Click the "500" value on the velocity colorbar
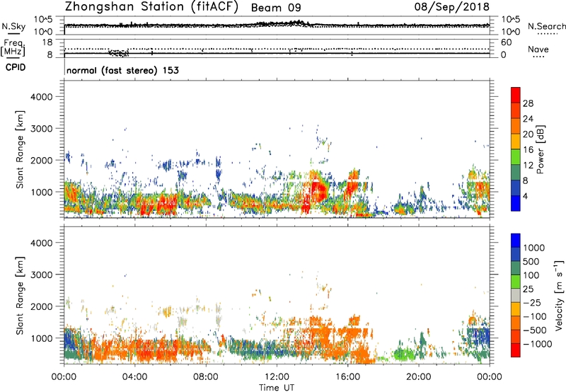The height and width of the screenshot is (392, 566). (531, 262)
